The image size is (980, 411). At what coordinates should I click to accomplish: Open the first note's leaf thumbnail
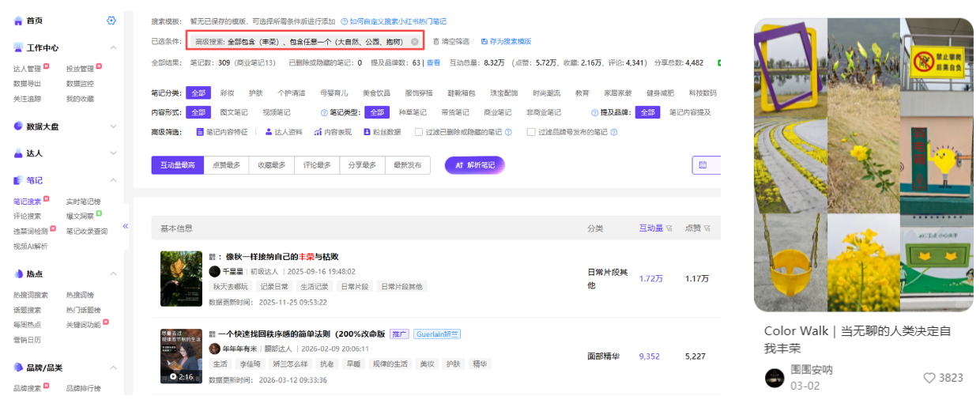(x=181, y=278)
